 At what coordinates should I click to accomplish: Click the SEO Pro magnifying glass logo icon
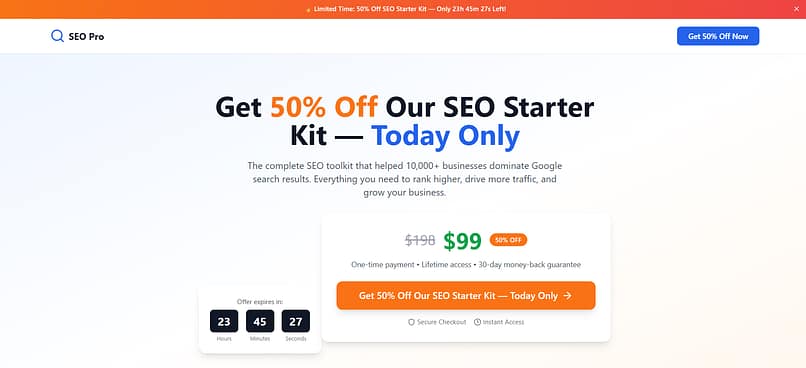(x=57, y=36)
